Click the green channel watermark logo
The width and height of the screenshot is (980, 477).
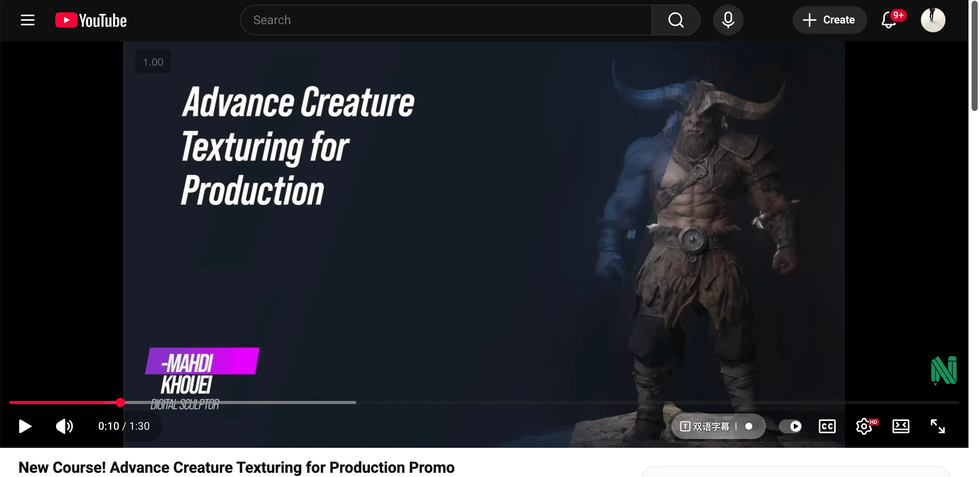pos(944,370)
